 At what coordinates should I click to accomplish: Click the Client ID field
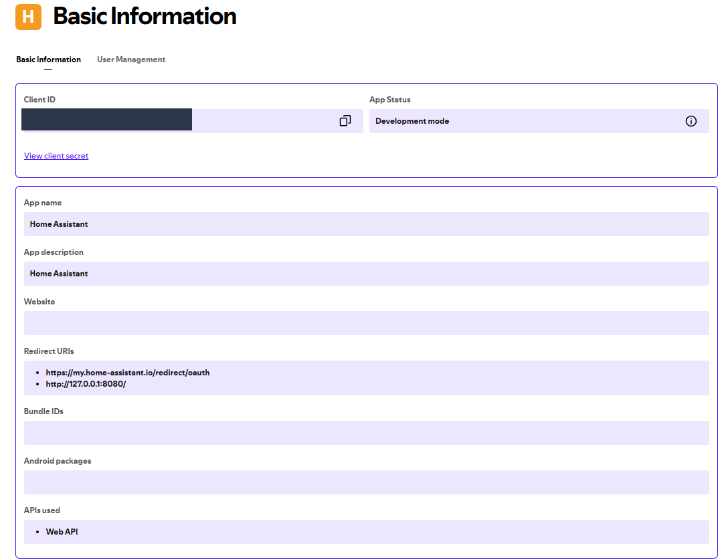point(261,121)
